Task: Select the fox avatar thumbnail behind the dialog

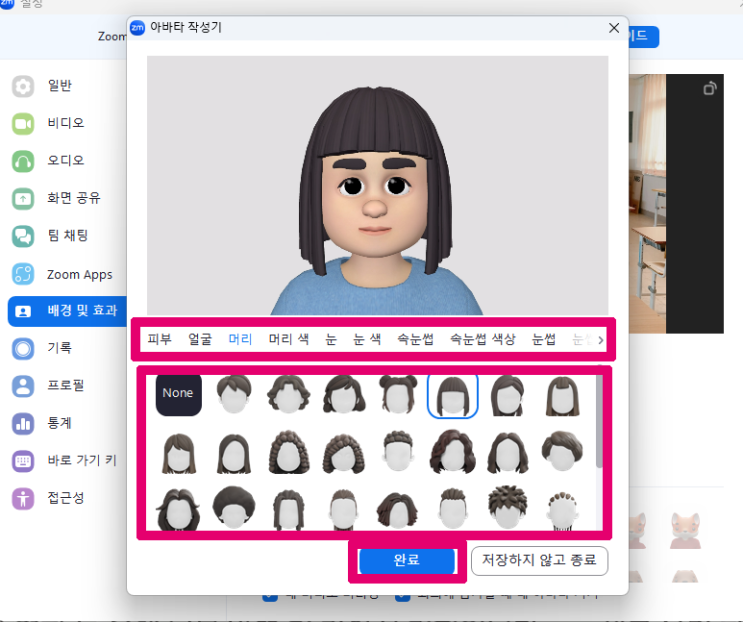Action: coord(685,532)
